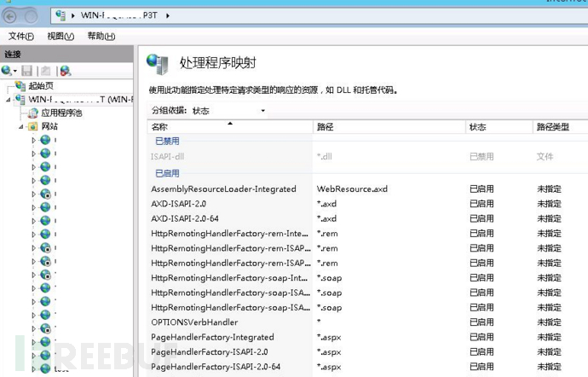Click the server icon in address bar
This screenshot has height=377, width=588.
[61, 15]
